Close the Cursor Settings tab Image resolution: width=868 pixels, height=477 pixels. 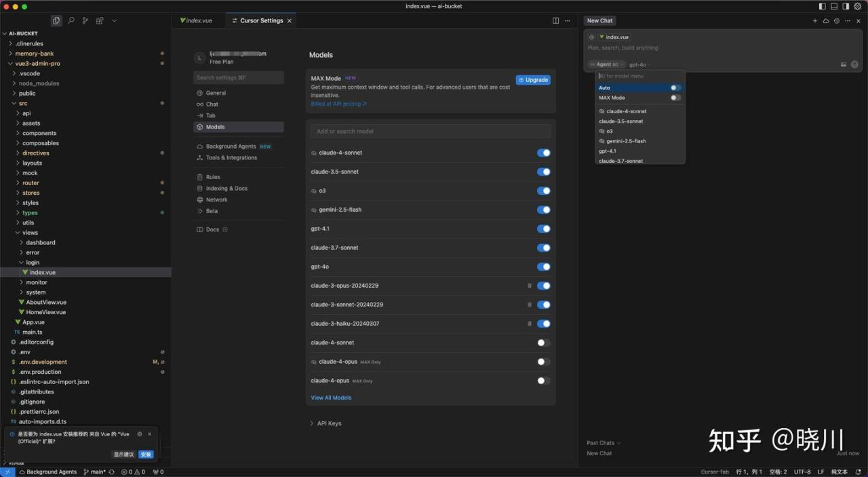click(290, 21)
